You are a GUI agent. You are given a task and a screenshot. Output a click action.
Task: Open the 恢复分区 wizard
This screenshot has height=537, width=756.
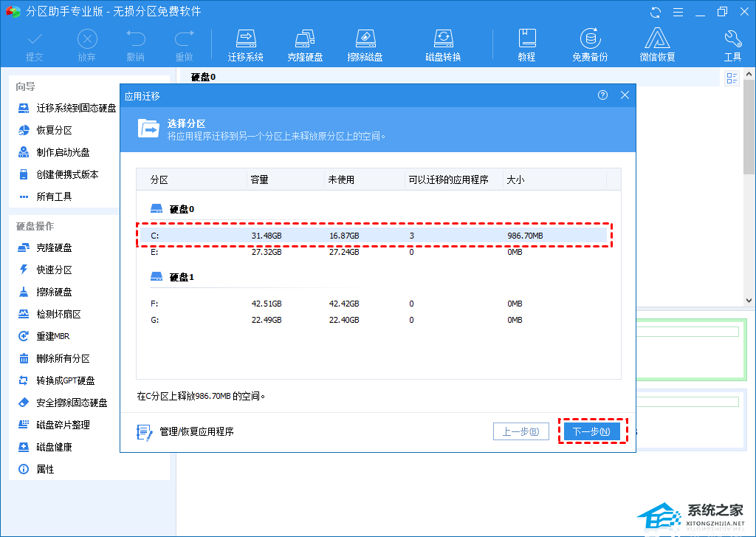[45, 130]
